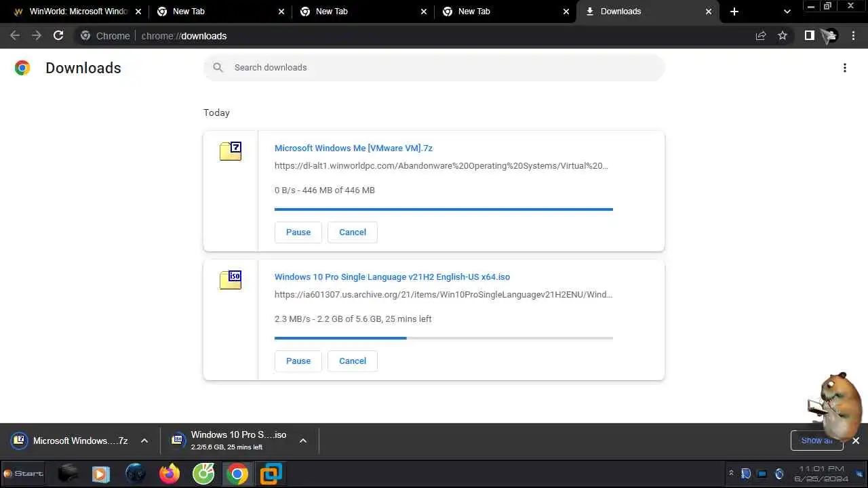Viewport: 868px width, 488px height.
Task: Click the ISO file icon for Windows 10 Pro
Action: tap(231, 280)
